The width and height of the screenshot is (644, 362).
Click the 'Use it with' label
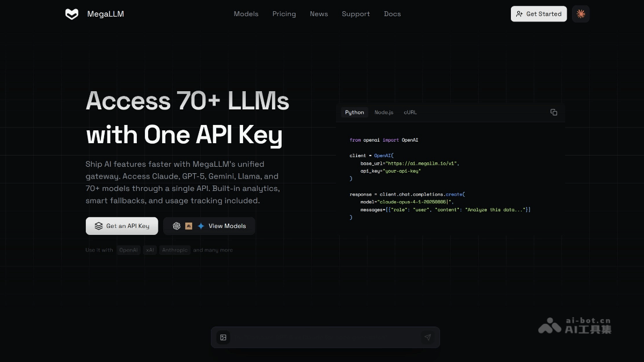[x=99, y=250]
